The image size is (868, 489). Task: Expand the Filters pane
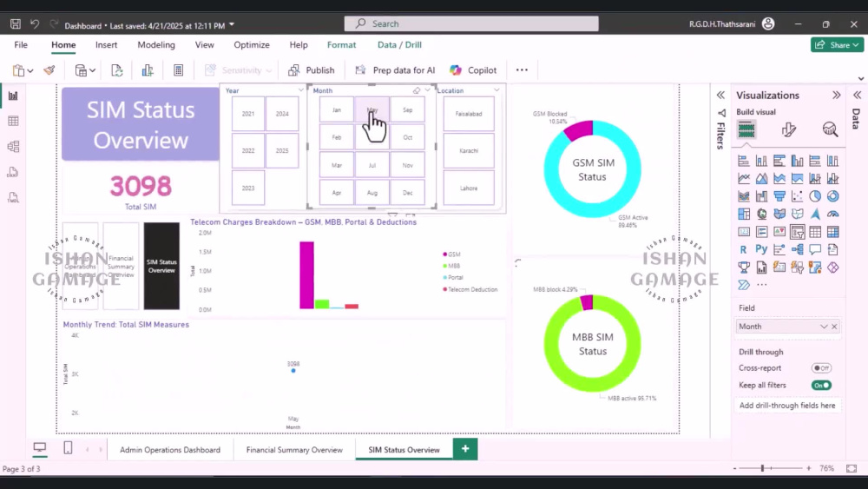720,96
